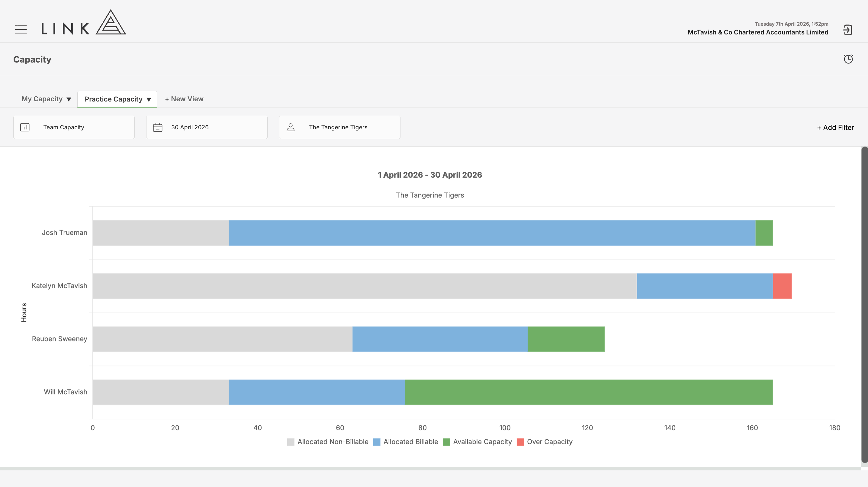Click Katelyn McTavish's grey non-billable bar
This screenshot has height=487, width=868.
tap(365, 286)
